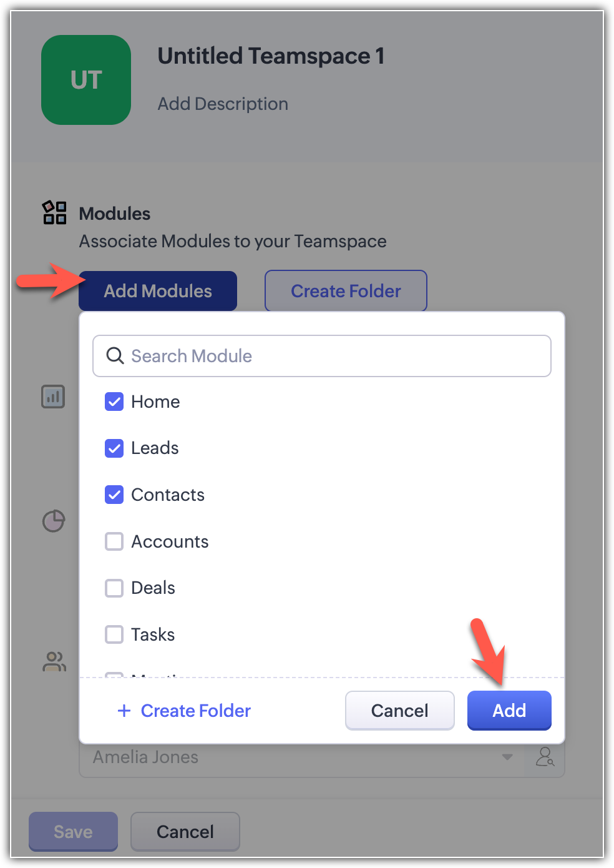Click Cancel in the module popup
The width and height of the screenshot is (614, 868).
[x=399, y=711]
